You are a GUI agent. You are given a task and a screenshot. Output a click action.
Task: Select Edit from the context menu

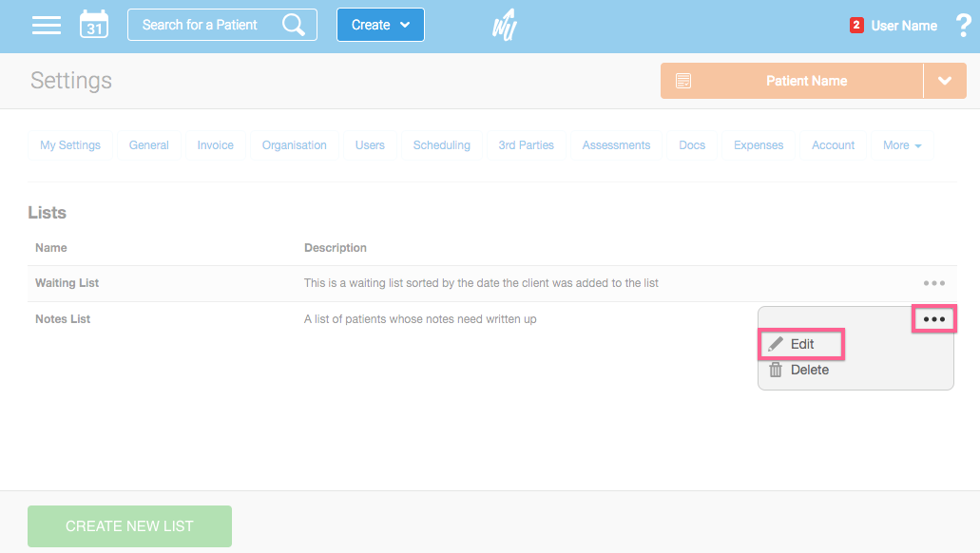coord(801,344)
